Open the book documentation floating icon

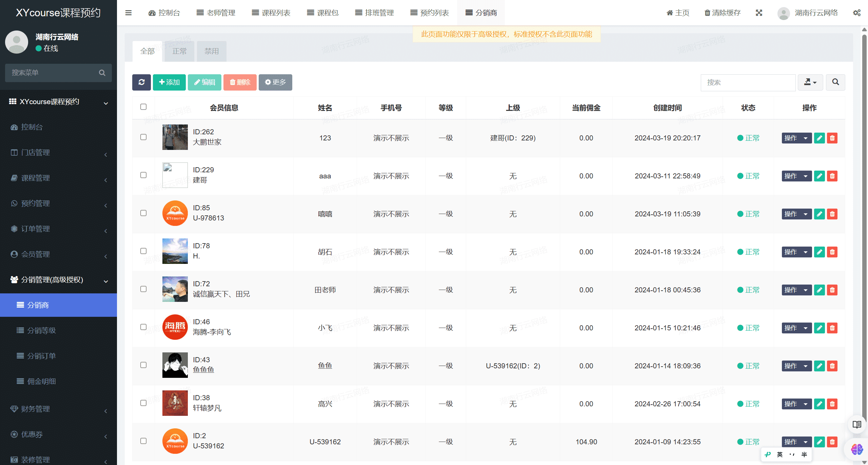pyautogui.click(x=857, y=425)
